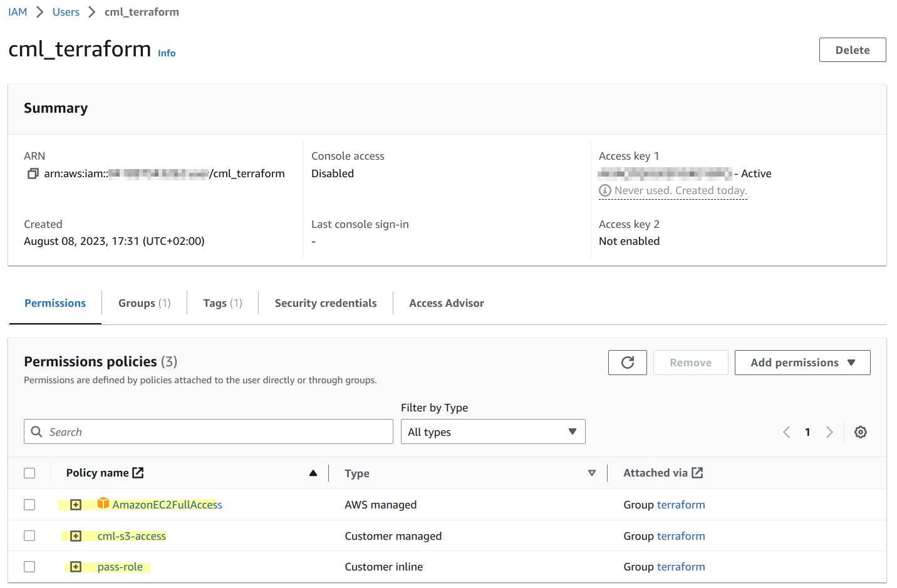
Task: Copy the ARN using the copy icon
Action: (x=33, y=173)
